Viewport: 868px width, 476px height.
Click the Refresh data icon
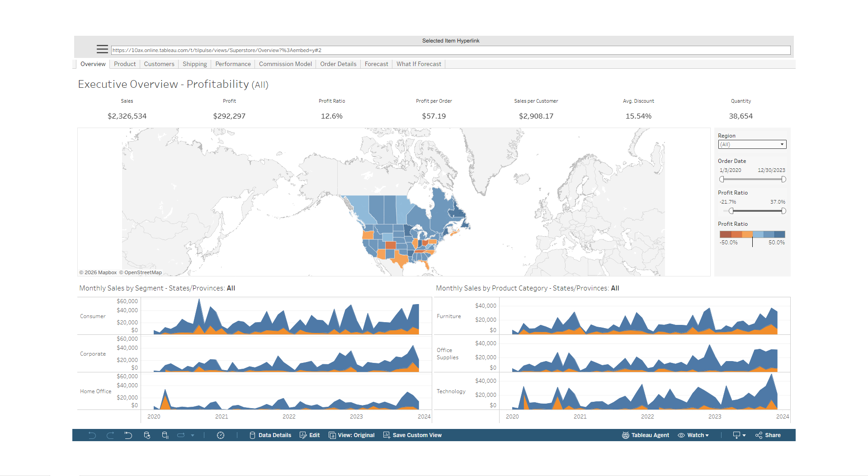[147, 435]
